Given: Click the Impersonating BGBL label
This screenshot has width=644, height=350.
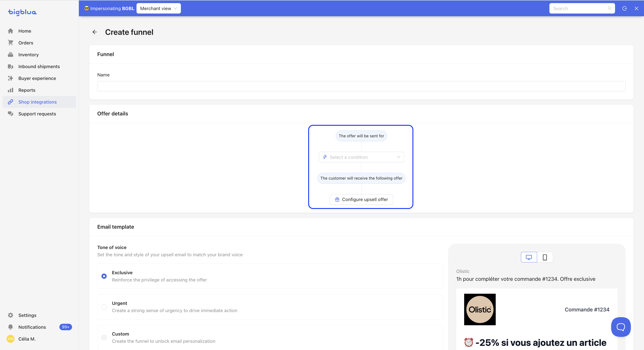Looking at the screenshot, I should (x=109, y=8).
